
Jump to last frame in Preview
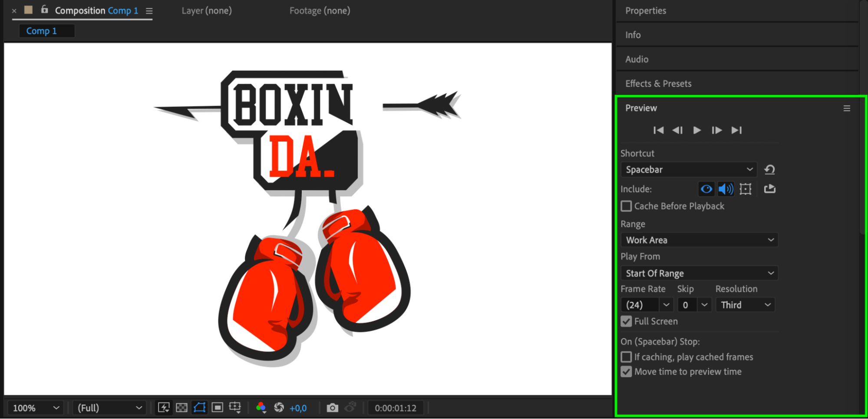click(x=737, y=130)
